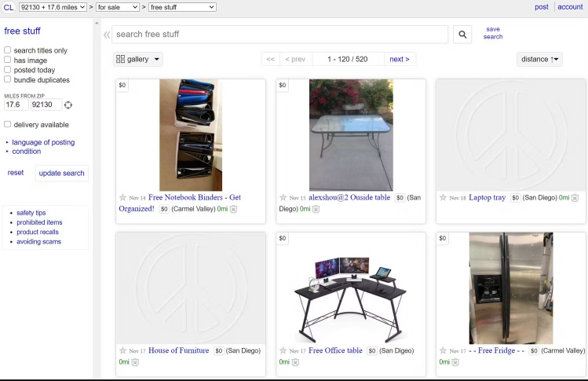The height and width of the screenshot is (381, 588).
Task: Open the free stuff subcategory dropdown
Action: (x=182, y=7)
